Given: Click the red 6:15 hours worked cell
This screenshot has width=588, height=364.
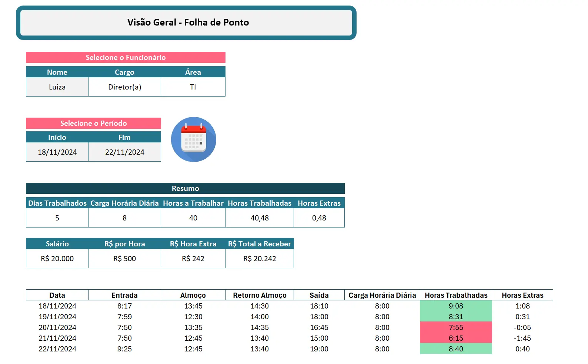Looking at the screenshot, I should coord(456,338).
